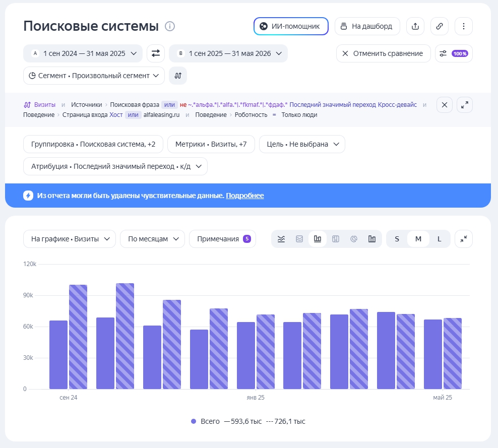Open the info icon beside Поисковые системы title
Screen dimensions: 498x448
(170, 26)
